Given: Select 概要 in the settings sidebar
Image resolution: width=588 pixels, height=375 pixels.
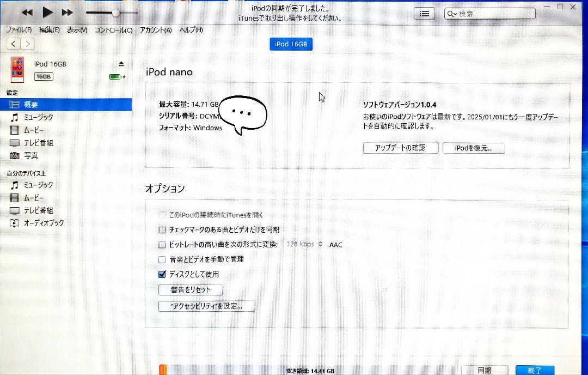Looking at the screenshot, I should point(66,105).
